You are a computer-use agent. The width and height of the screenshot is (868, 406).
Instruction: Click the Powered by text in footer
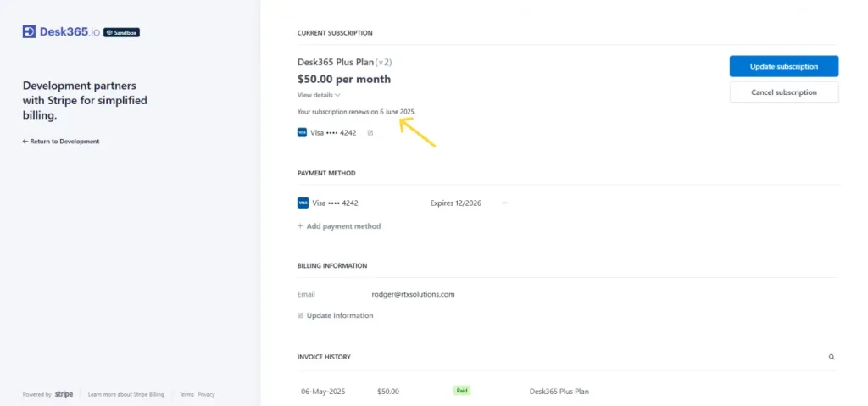coord(36,394)
